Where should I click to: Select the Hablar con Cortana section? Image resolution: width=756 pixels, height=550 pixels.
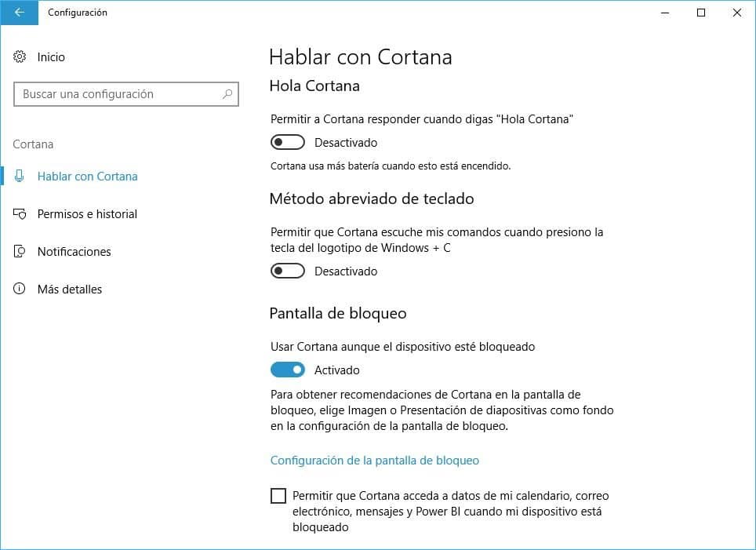(x=87, y=176)
